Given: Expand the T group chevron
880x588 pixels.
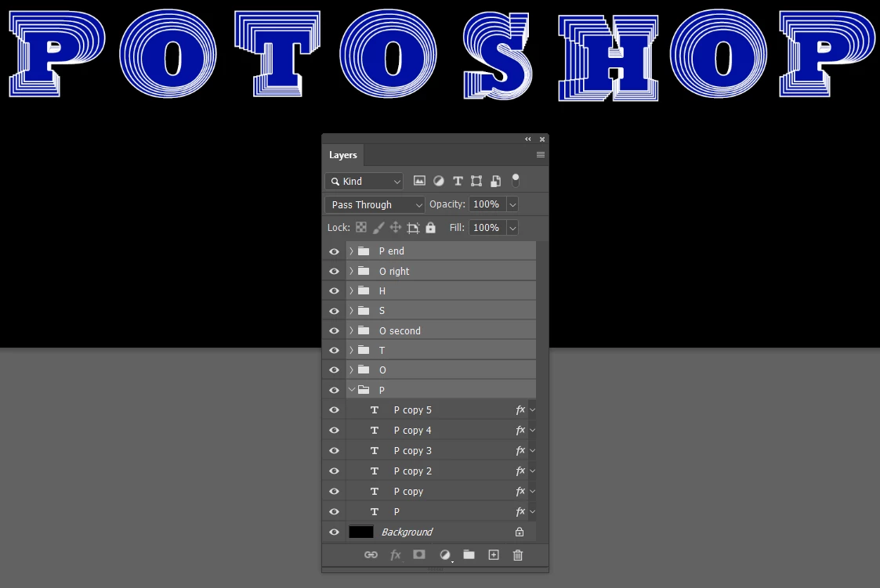Looking at the screenshot, I should click(x=351, y=350).
